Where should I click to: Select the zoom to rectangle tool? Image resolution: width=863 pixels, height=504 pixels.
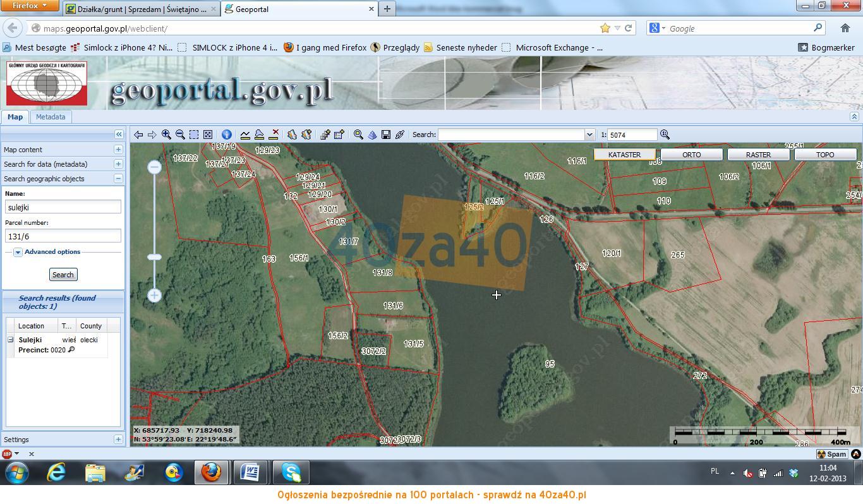pyautogui.click(x=194, y=135)
